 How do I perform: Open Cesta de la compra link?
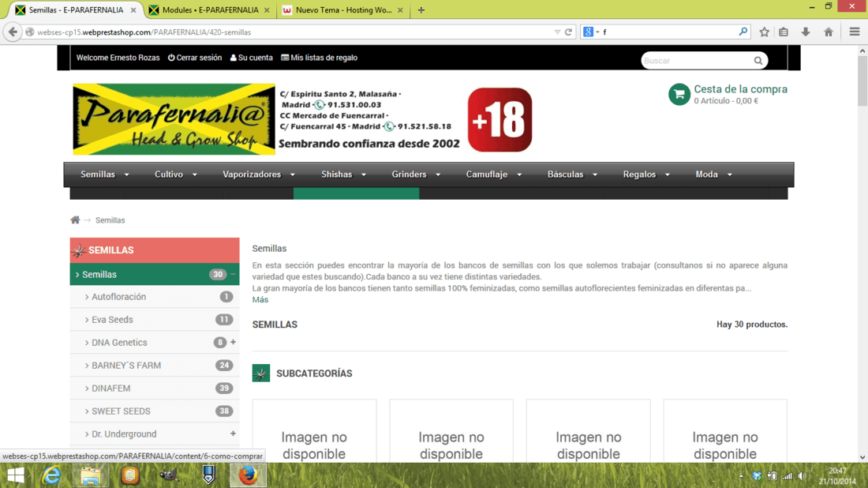(741, 89)
